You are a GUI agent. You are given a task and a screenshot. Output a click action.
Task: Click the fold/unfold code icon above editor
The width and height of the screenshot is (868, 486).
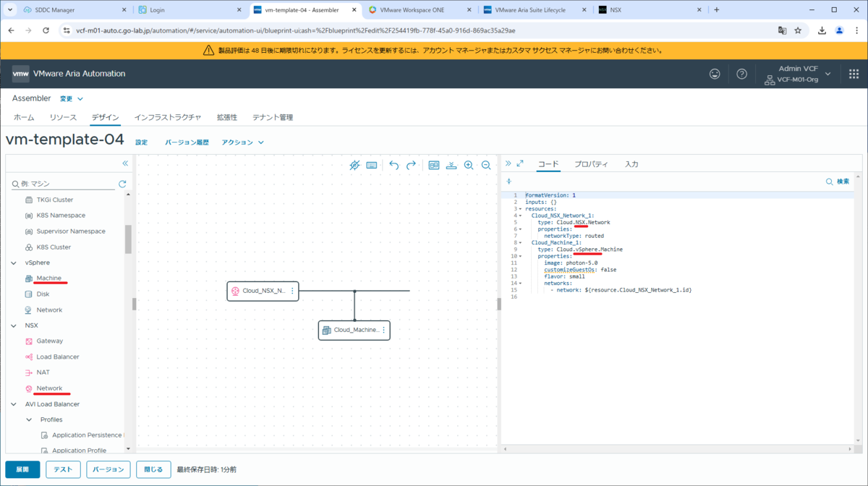[x=509, y=182]
